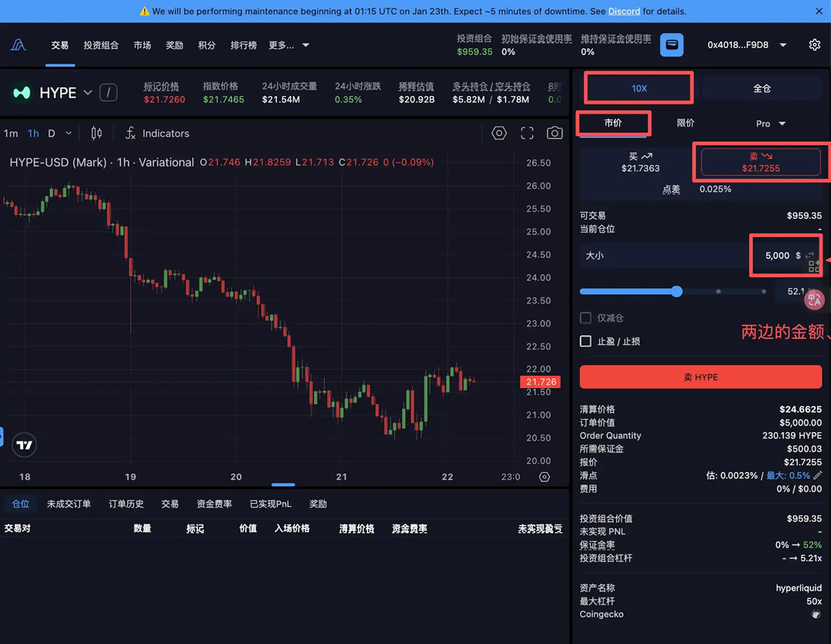Select 卖 sell side at $21.7255

760,163
